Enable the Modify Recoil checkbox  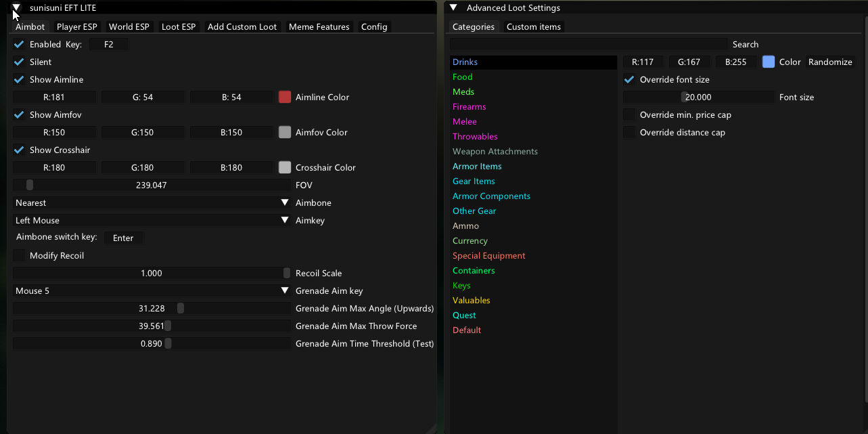[x=20, y=255]
